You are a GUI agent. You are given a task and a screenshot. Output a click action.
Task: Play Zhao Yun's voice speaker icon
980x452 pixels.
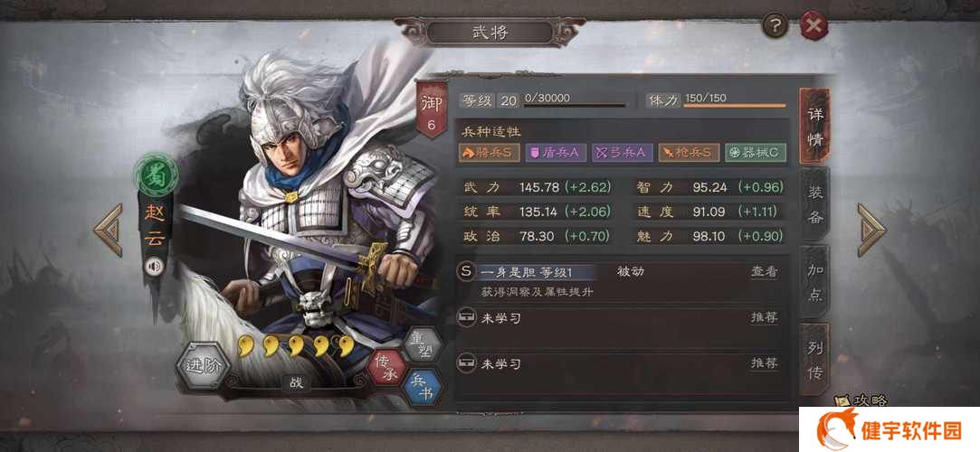153,267
